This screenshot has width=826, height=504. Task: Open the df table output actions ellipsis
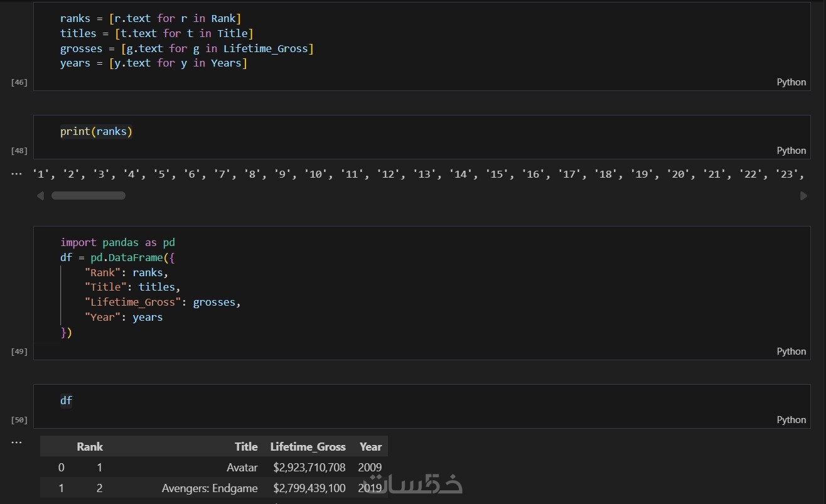coord(16,442)
